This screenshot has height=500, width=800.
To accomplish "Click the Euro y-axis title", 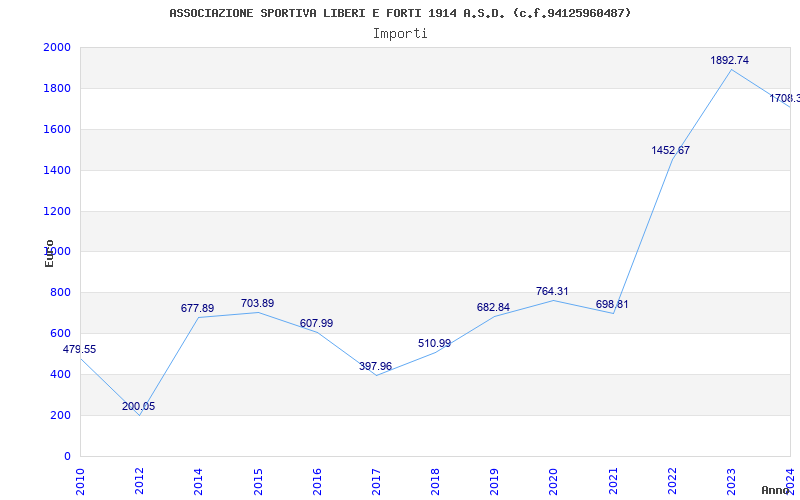I will [x=49, y=253].
